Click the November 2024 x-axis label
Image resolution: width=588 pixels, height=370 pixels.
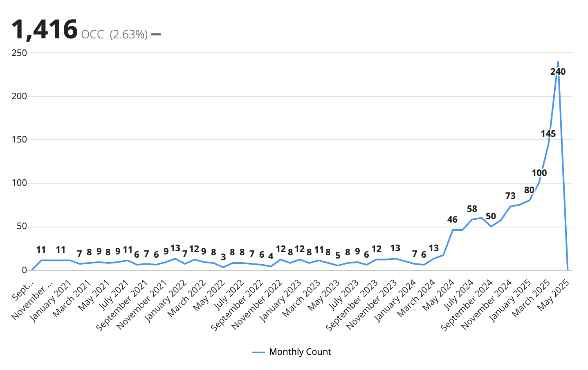coord(486,305)
